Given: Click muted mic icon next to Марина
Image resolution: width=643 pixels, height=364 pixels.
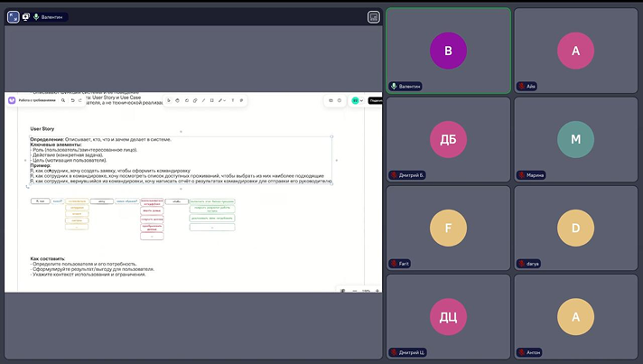Looking at the screenshot, I should point(522,175).
